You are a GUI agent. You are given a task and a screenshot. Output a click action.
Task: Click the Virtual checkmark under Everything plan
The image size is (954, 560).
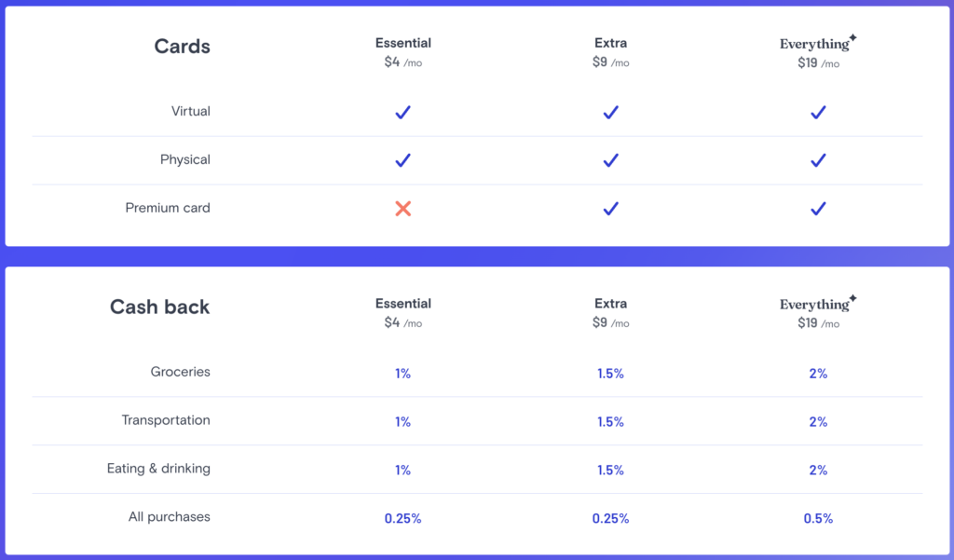tap(818, 112)
